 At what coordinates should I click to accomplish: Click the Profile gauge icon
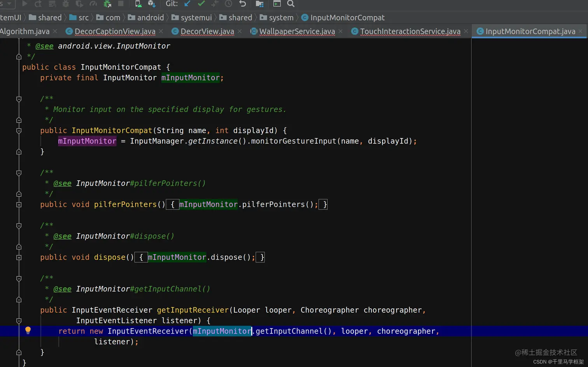point(93,4)
